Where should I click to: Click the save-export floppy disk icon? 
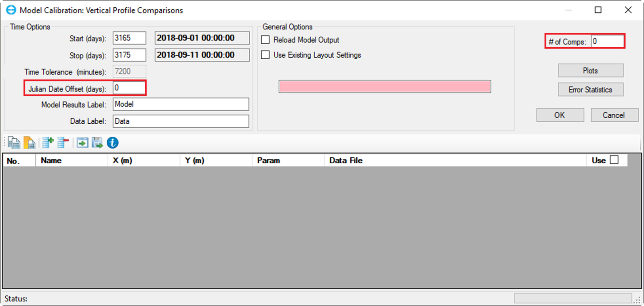[97, 143]
